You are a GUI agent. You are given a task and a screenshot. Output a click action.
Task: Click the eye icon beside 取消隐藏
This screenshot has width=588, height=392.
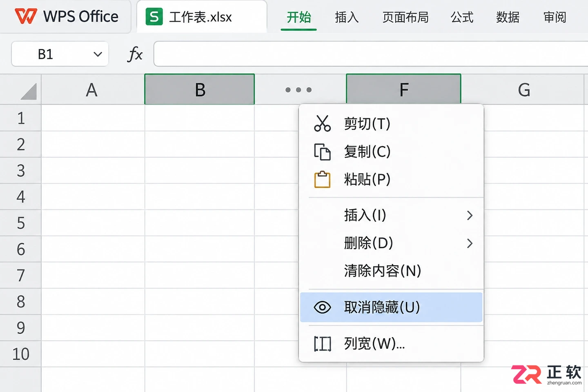(x=322, y=307)
